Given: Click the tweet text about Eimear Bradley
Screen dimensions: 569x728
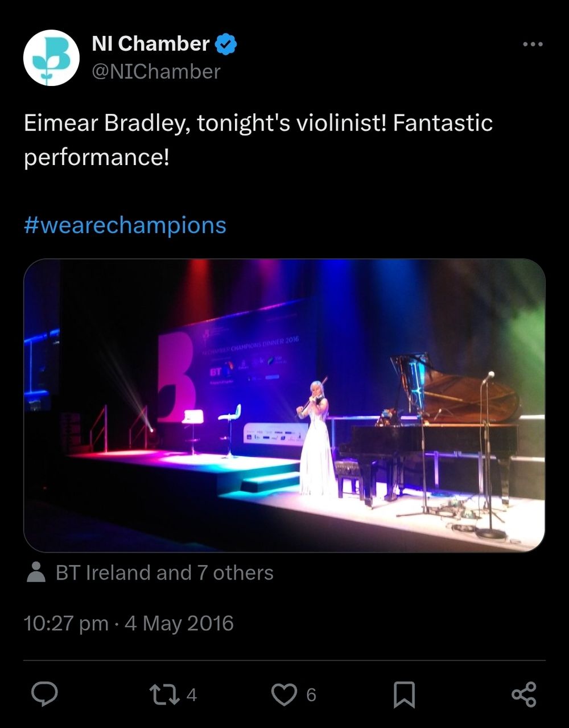Looking at the screenshot, I should point(258,139).
